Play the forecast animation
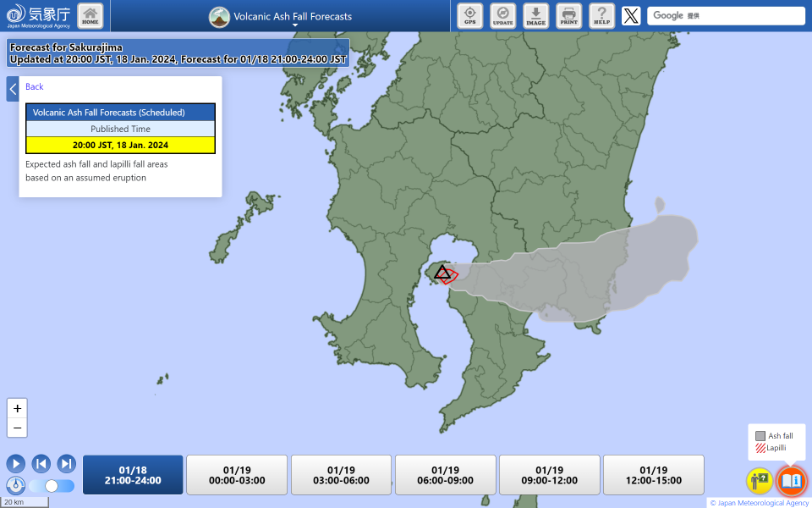Image resolution: width=812 pixels, height=508 pixels. 15,463
